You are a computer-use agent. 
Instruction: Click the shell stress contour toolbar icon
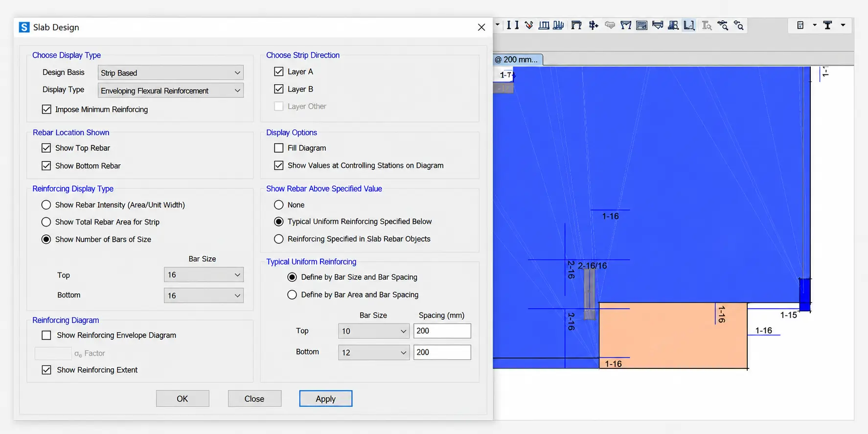642,25
